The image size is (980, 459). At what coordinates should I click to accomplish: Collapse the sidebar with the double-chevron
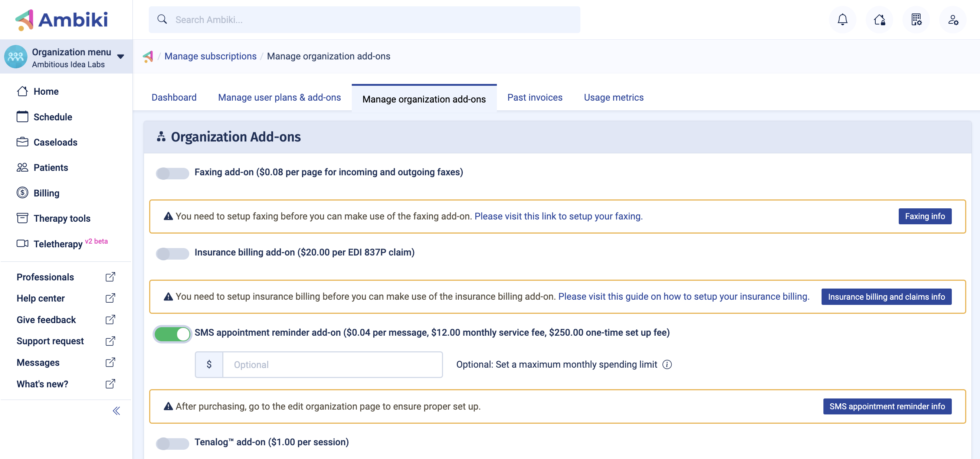coord(116,410)
